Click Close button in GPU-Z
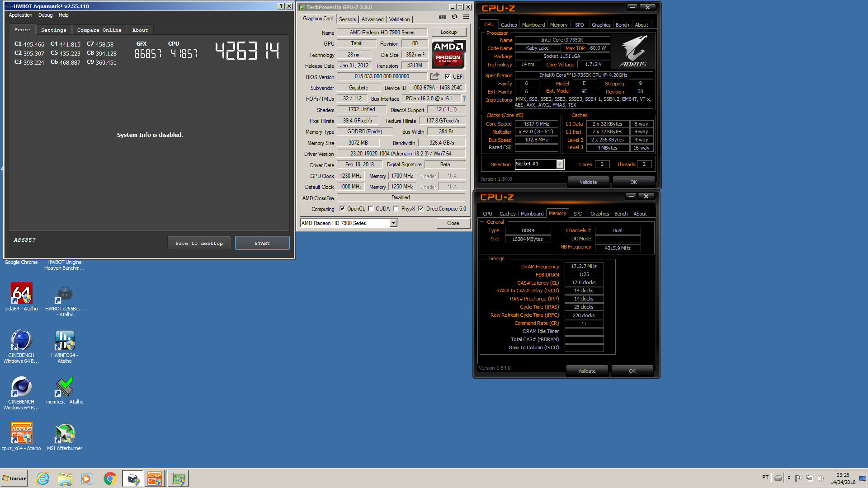The image size is (868, 488). pos(453,223)
